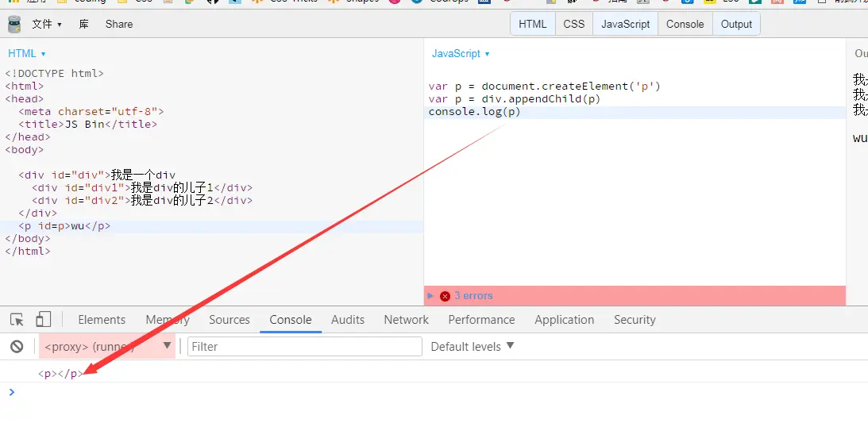Click the console.log(p) code line

pos(475,112)
